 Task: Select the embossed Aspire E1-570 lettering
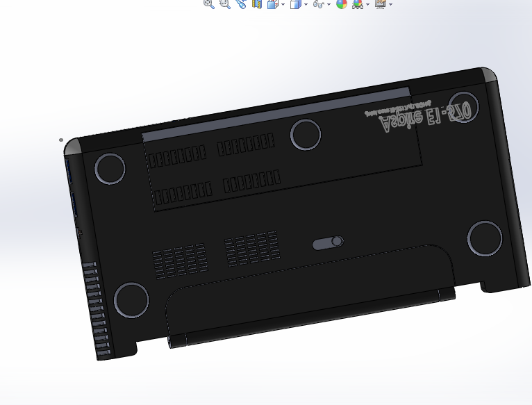point(426,117)
